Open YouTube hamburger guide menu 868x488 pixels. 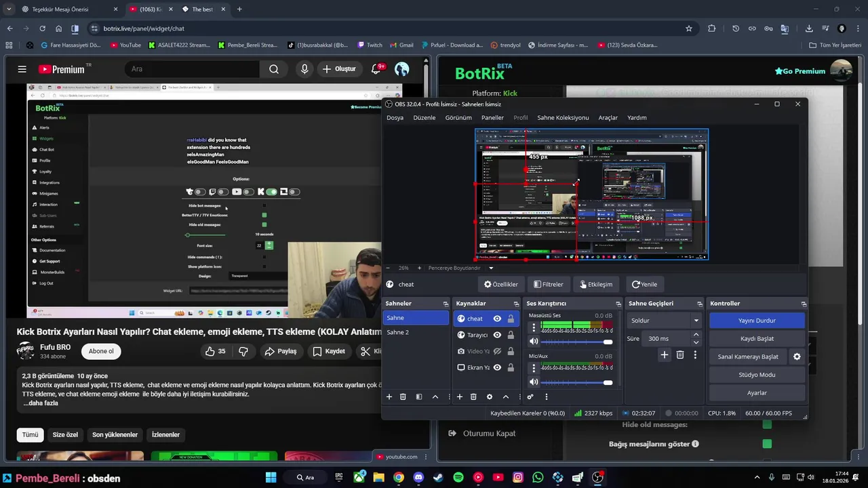coord(22,69)
